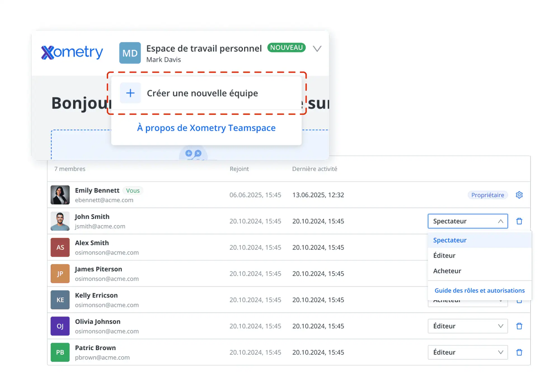Expand the workspace switcher chevron
The width and height of the screenshot is (556, 392).
click(x=317, y=49)
